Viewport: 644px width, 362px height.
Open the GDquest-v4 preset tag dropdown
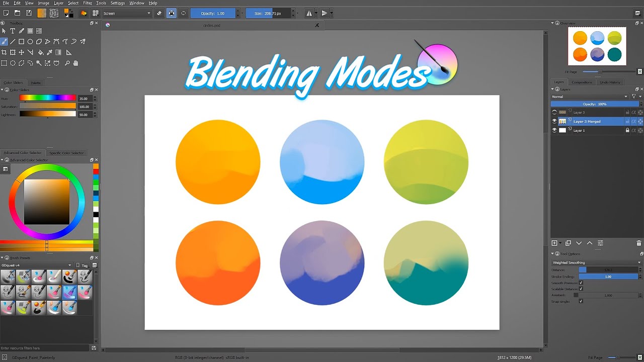37,265
